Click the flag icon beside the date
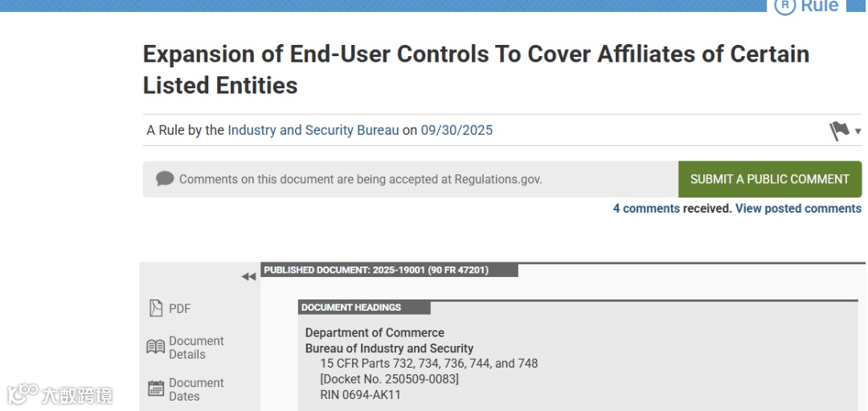This screenshot has width=868, height=411. click(x=838, y=131)
